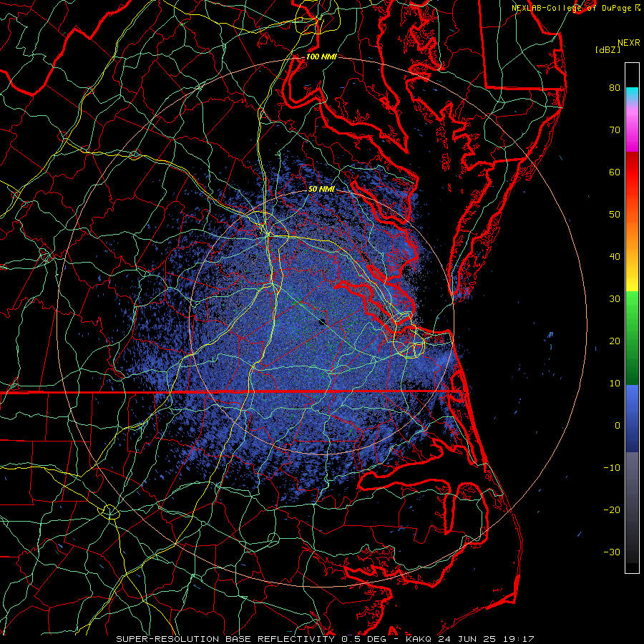This screenshot has width=644, height=644.
Task: Click the 20 value on the dBZ scale
Action: point(615,341)
